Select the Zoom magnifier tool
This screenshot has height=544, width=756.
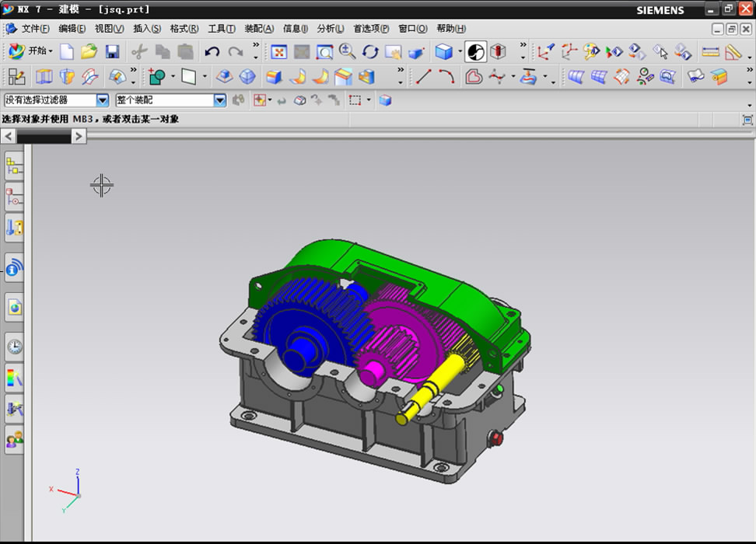[347, 52]
